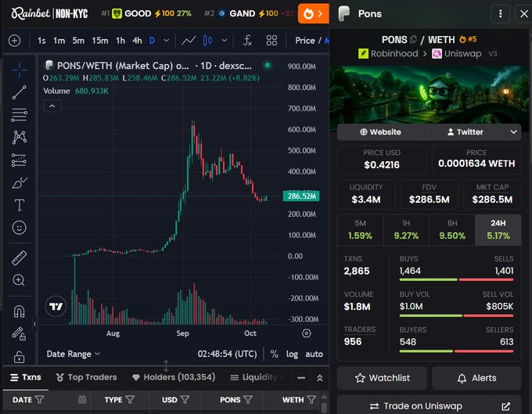Viewport: 532px width, 414px height.
Task: Open the three-dot menu for Pons
Action: click(501, 13)
